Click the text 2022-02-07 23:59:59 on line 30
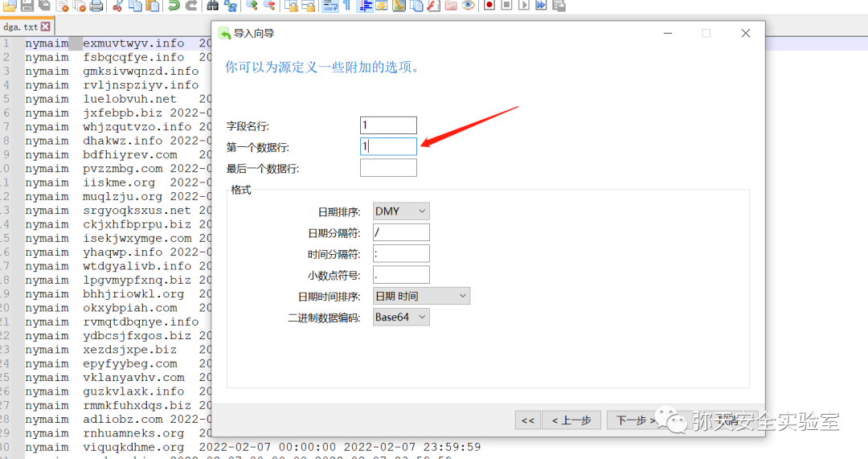 [x=412, y=447]
